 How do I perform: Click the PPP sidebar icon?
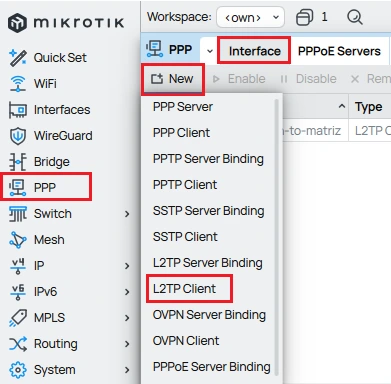(x=18, y=187)
